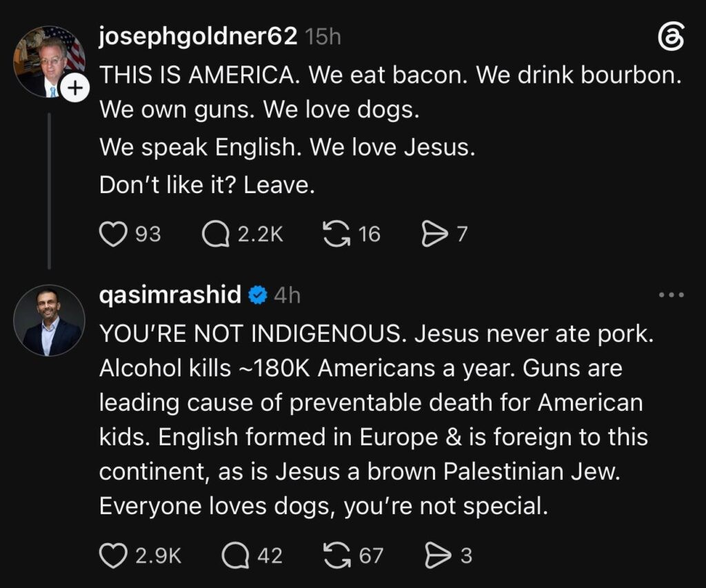Like josephgoldner62's post with heart icon
The width and height of the screenshot is (706, 588).
(x=112, y=234)
